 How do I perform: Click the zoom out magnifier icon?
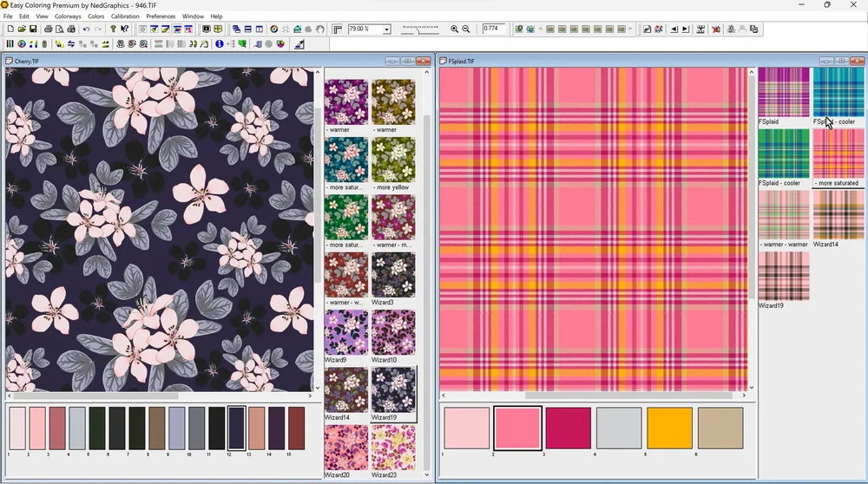(x=466, y=29)
